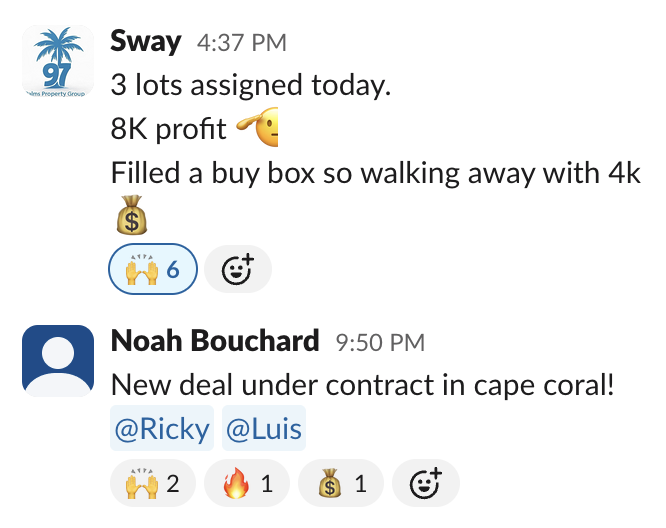Add a reaction to Sway's message
The height and width of the screenshot is (528, 666).
238,269
